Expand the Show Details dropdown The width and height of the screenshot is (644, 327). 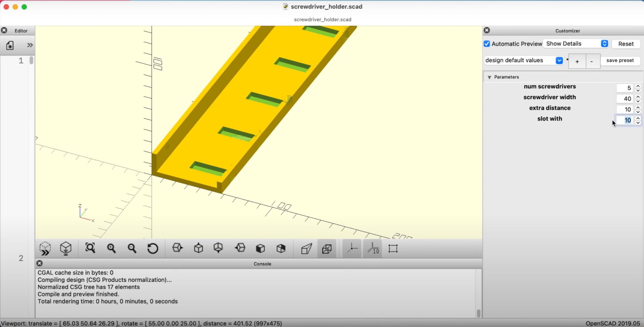pos(604,43)
